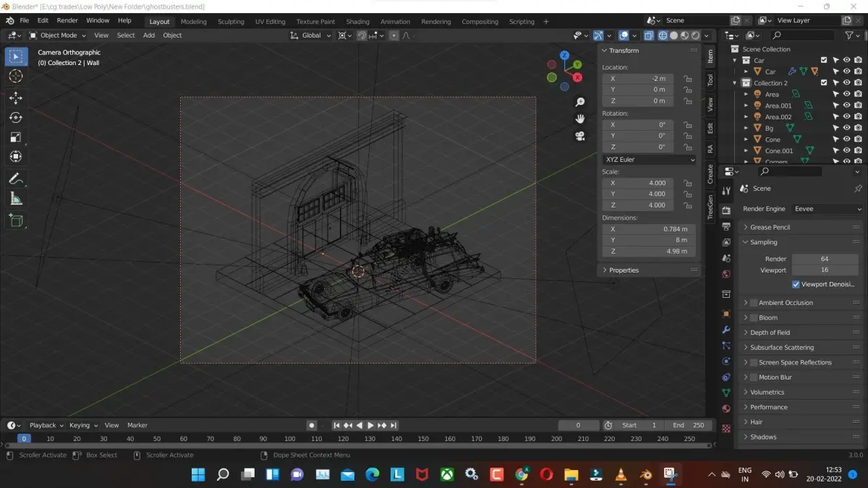Viewport: 868px width, 488px height.
Task: Open the Tool properties tab icon
Action: (726, 190)
